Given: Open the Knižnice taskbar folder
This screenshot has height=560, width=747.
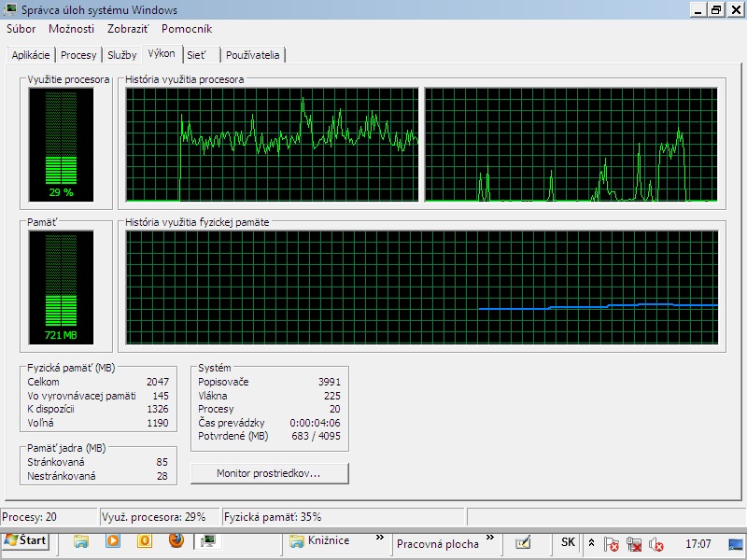Looking at the screenshot, I should tap(319, 541).
